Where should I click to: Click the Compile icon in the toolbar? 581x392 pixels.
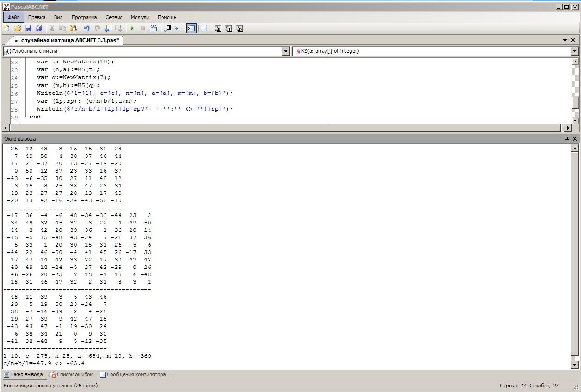pyautogui.click(x=154, y=29)
